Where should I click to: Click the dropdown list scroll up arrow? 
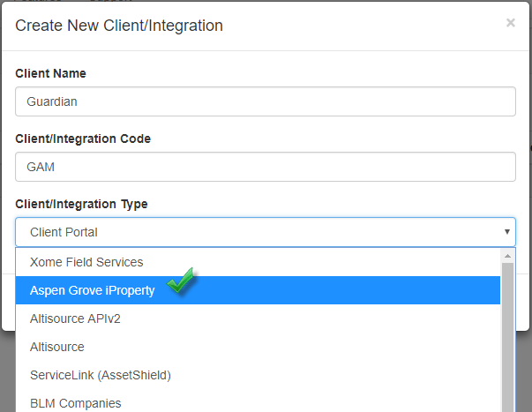click(507, 256)
